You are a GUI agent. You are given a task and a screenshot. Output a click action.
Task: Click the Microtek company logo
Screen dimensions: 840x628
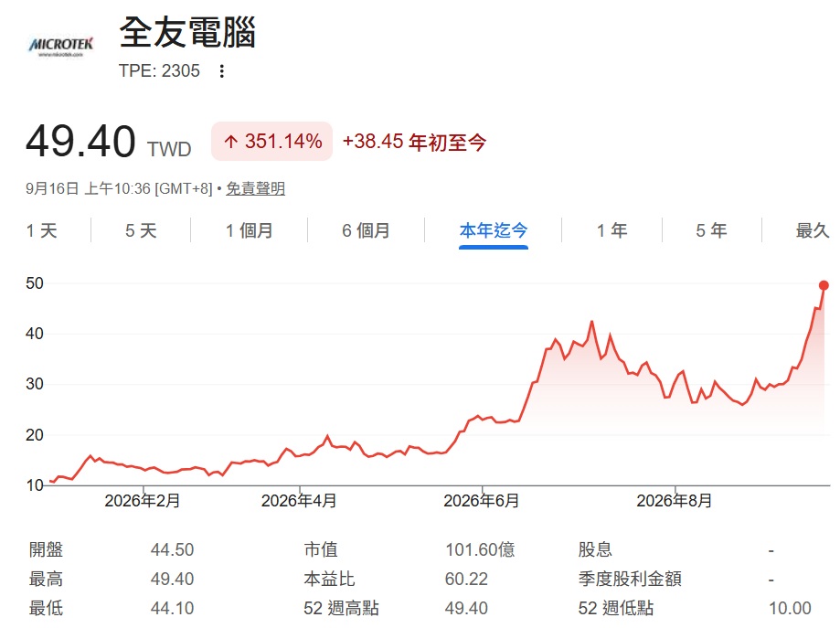point(60,46)
